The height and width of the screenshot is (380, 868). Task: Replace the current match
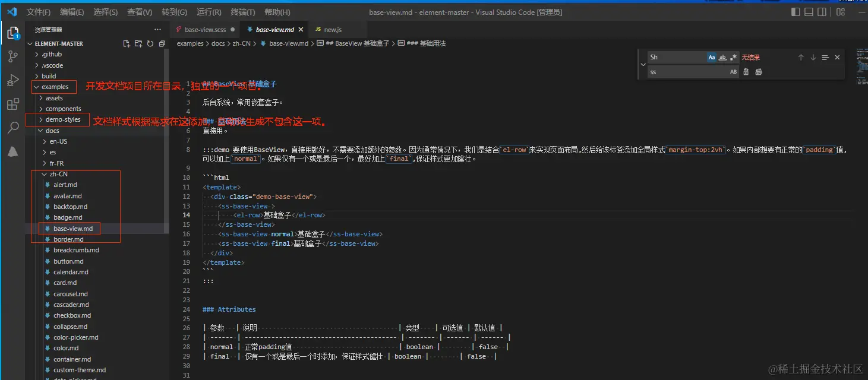(746, 72)
